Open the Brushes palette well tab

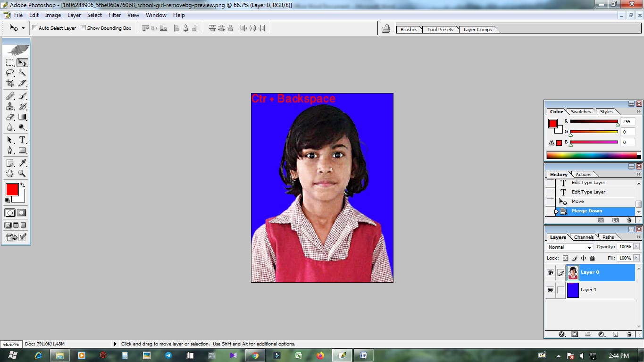(409, 29)
